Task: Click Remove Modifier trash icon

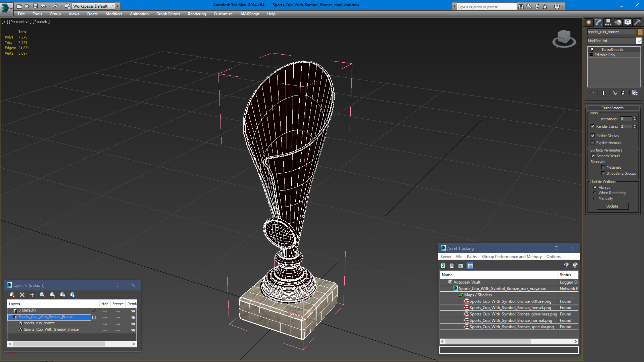Action: click(623, 93)
